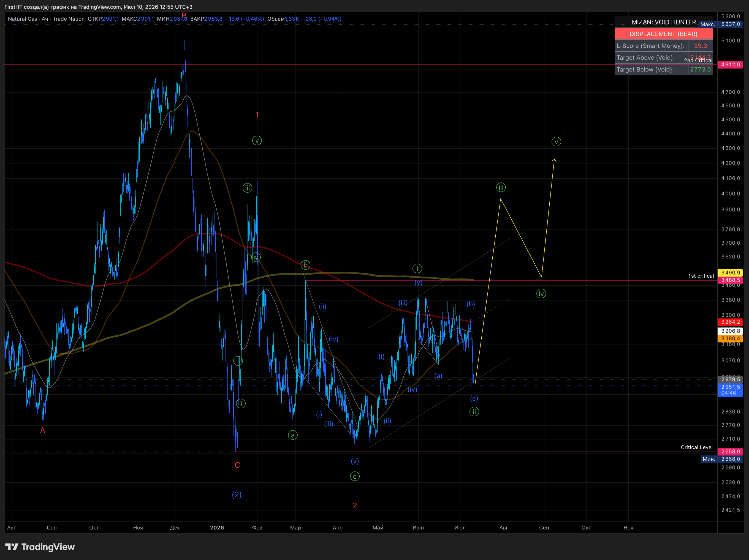The height and width of the screenshot is (560, 749).
Task: Click the pink 4912,0 price line label
Action: (x=730, y=65)
